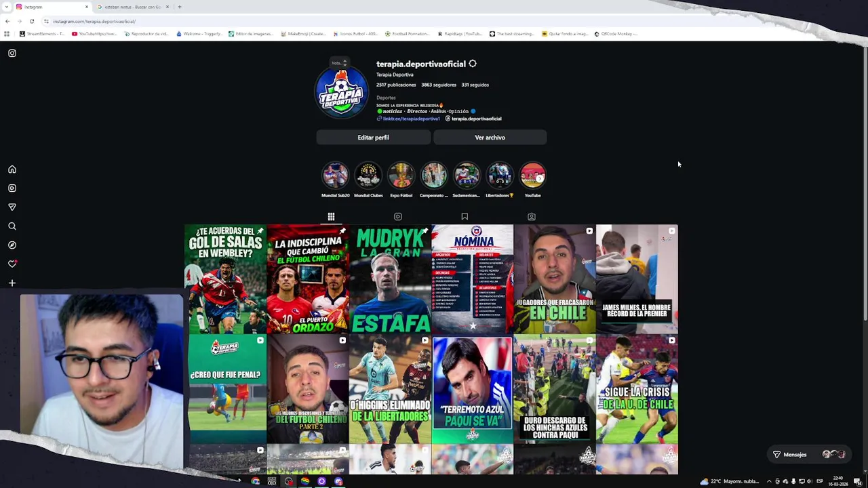868x488 pixels.
Task: Open a new browser tab
Action: point(179,7)
